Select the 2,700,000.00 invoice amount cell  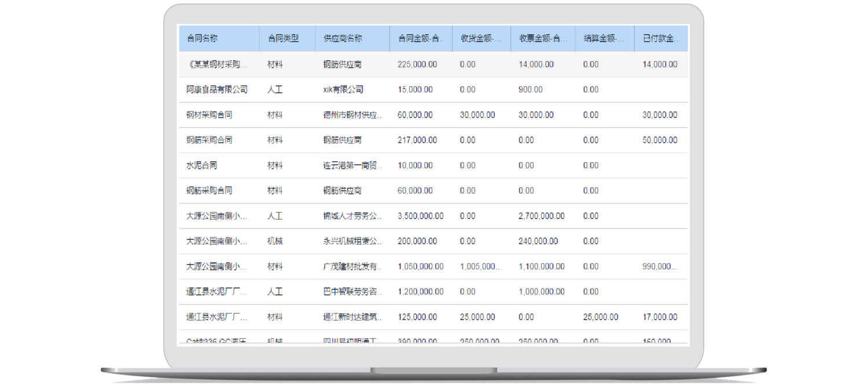tap(542, 216)
